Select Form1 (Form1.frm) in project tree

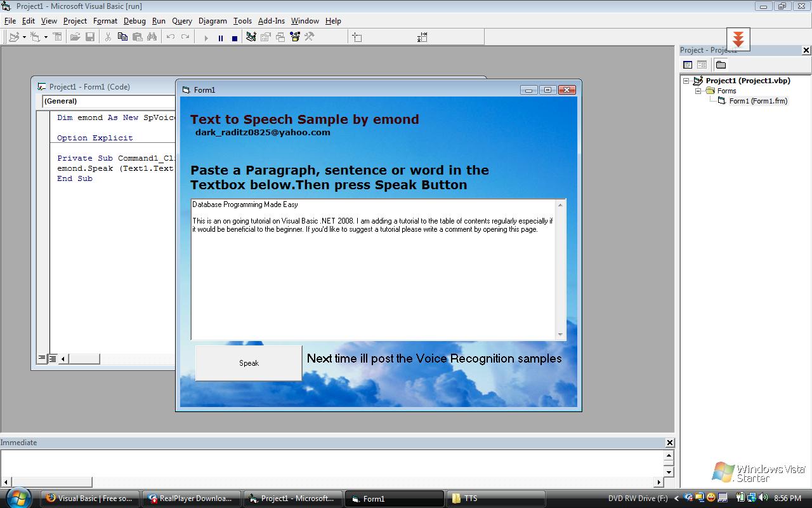click(x=757, y=101)
